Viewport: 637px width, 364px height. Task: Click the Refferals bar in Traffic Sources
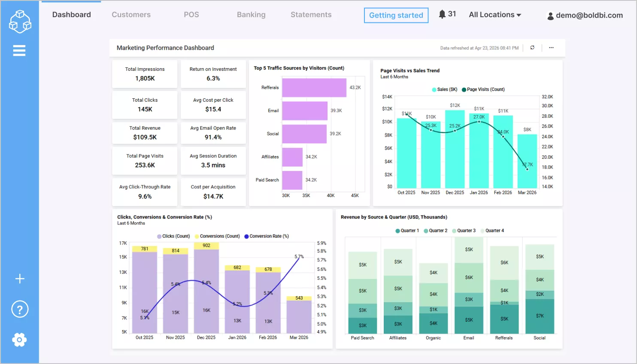click(314, 88)
